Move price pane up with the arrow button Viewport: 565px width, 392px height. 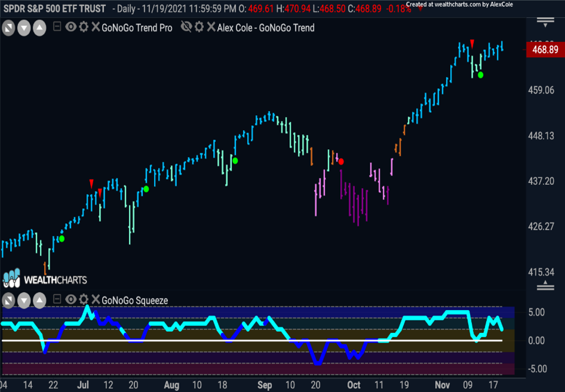[x=39, y=28]
